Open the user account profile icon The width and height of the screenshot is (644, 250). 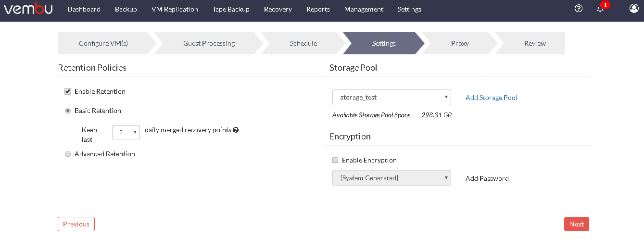click(634, 9)
